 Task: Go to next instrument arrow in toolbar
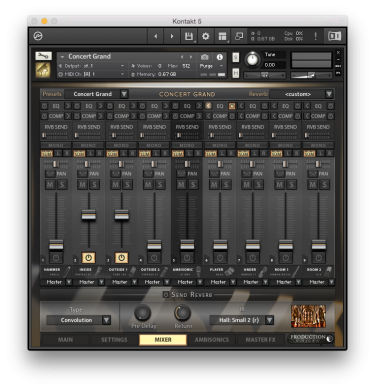tap(172, 36)
